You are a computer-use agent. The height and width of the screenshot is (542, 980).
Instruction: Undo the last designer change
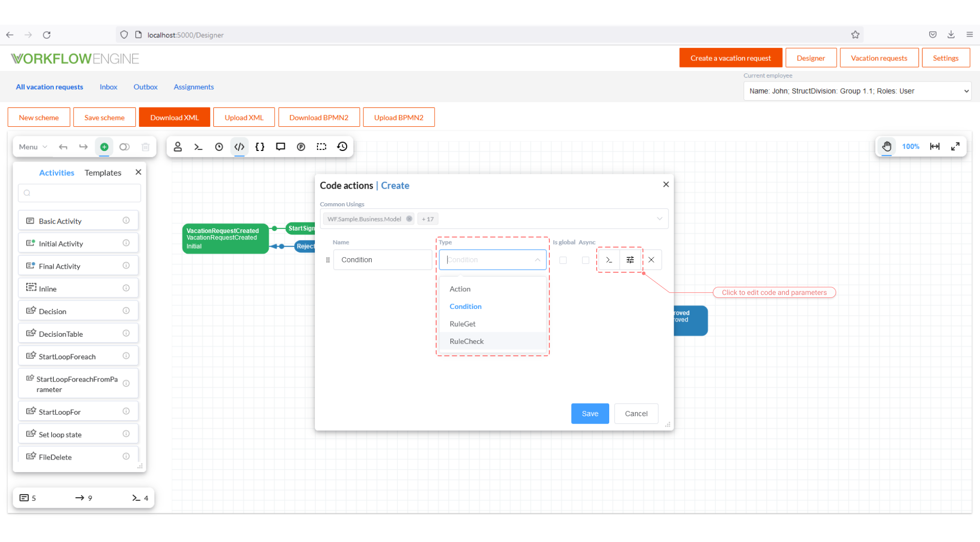[x=63, y=147]
